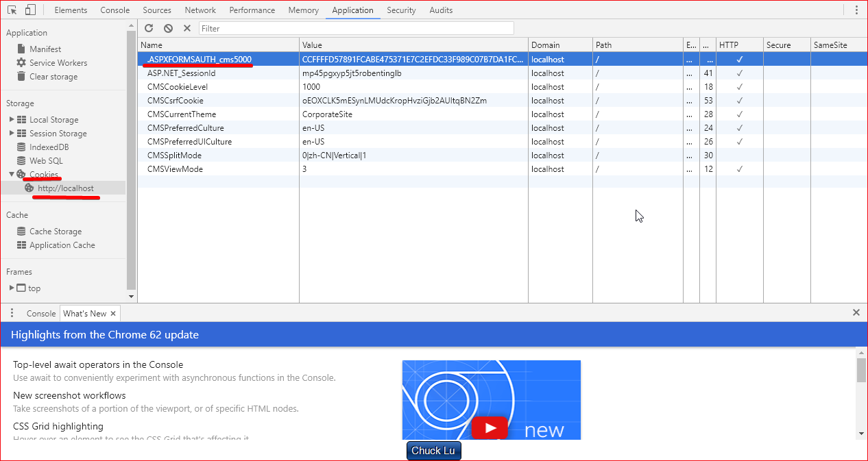This screenshot has height=461, width=868.
Task: Select the CMSCookieLevel cookie row
Action: coord(503,87)
